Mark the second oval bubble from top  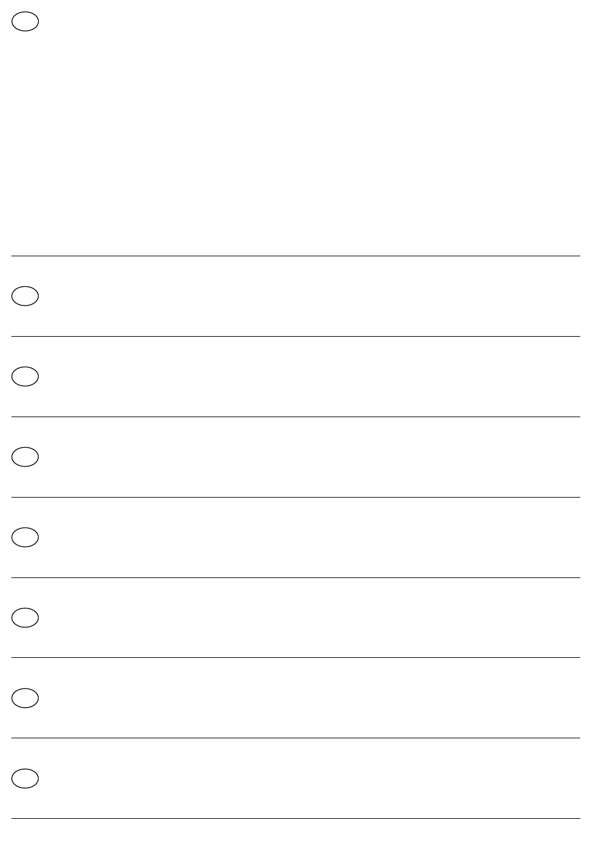coord(26,296)
